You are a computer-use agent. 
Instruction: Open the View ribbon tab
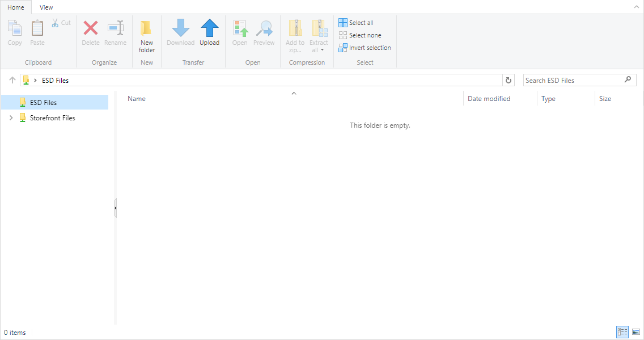(x=46, y=7)
